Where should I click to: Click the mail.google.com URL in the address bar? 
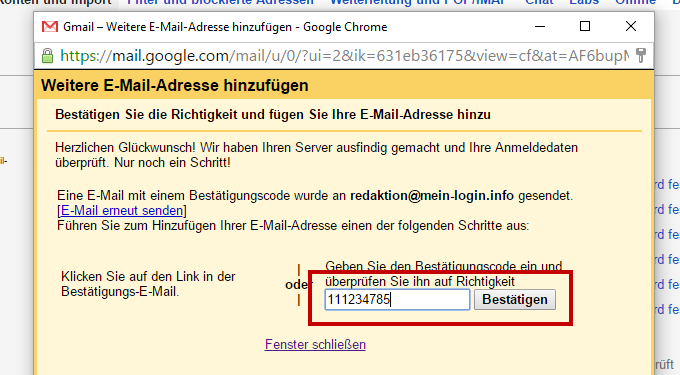[344, 55]
